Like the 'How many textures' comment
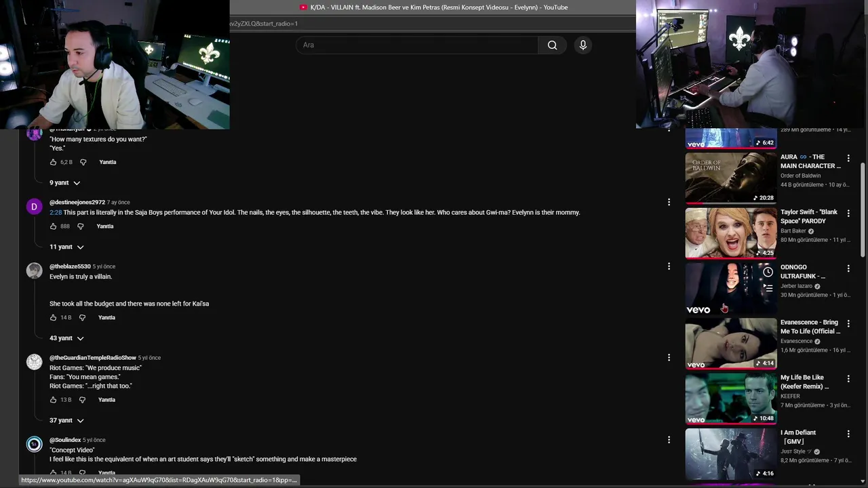The image size is (868, 488). click(53, 162)
